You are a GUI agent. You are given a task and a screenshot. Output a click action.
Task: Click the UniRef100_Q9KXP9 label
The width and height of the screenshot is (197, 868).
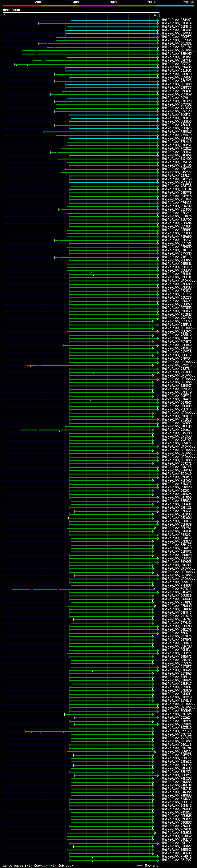[x=177, y=487]
